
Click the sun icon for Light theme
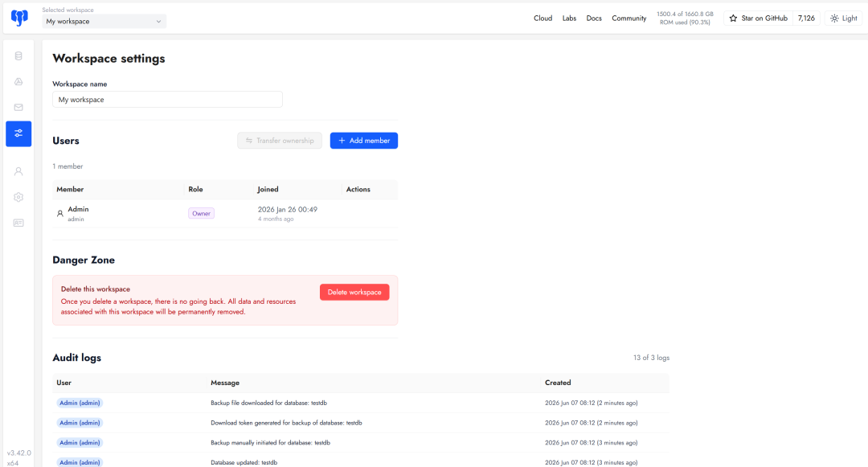pyautogui.click(x=834, y=18)
